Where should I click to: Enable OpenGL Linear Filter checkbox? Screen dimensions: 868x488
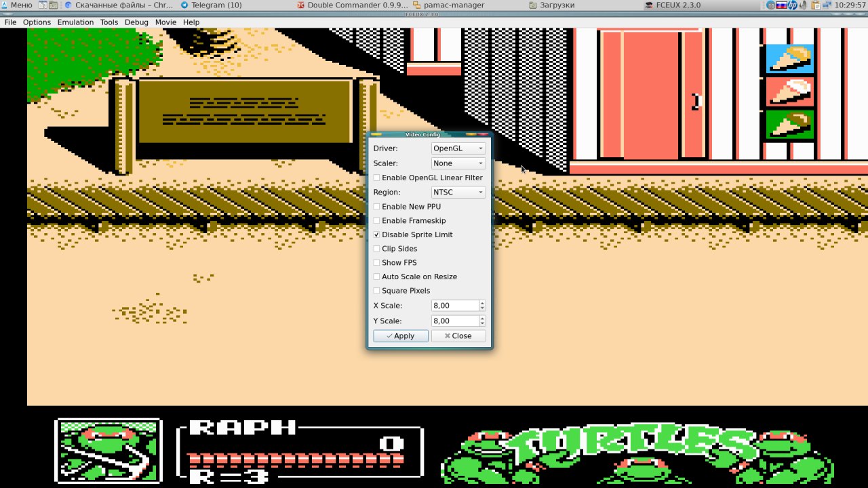point(377,178)
